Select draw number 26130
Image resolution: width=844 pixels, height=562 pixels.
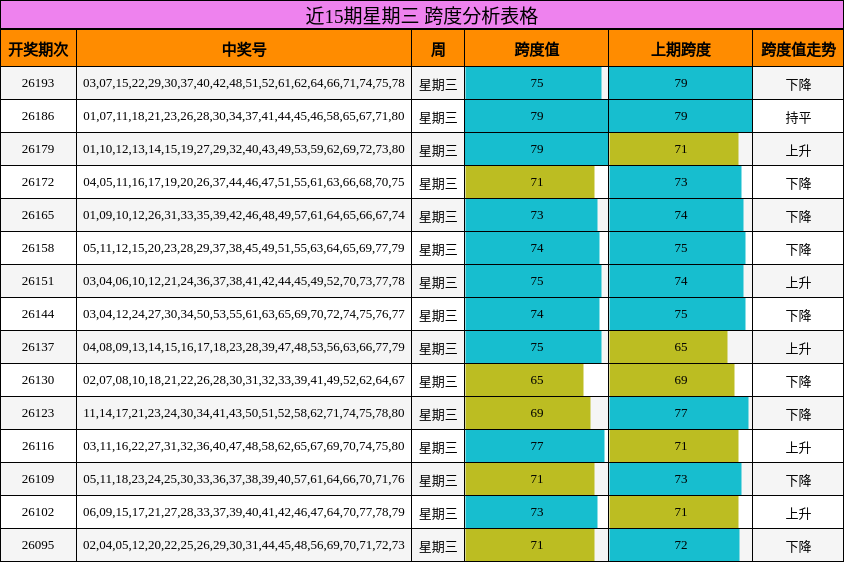click(38, 380)
